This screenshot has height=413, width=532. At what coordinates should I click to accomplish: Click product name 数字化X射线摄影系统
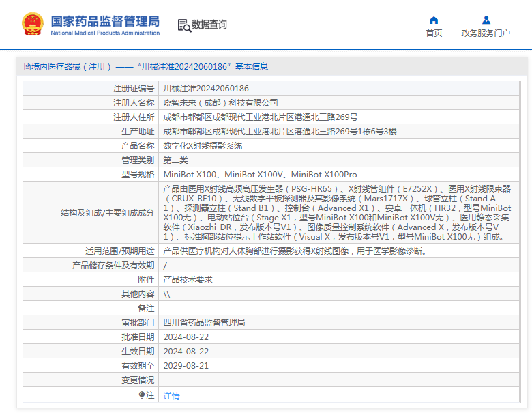click(x=203, y=146)
